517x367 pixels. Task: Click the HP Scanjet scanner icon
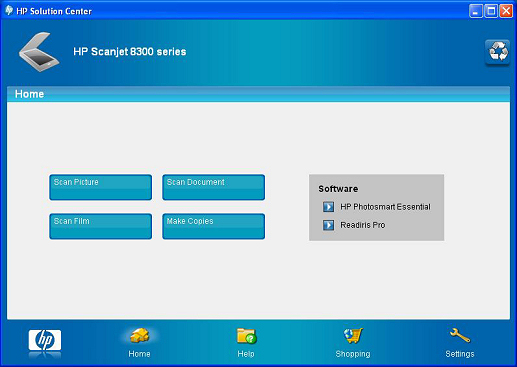39,52
